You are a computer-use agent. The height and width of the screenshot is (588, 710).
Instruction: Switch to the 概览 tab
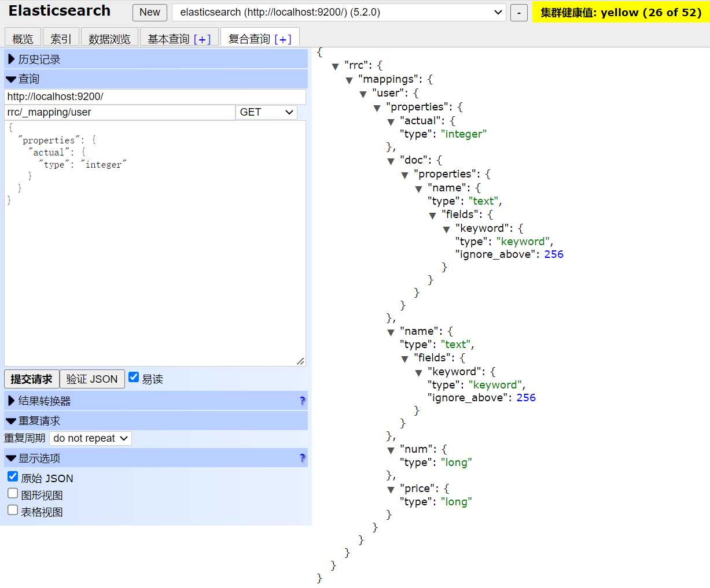click(23, 38)
